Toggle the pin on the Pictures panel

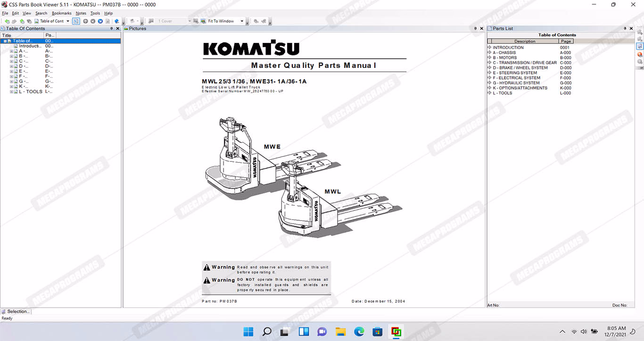pyautogui.click(x=475, y=29)
